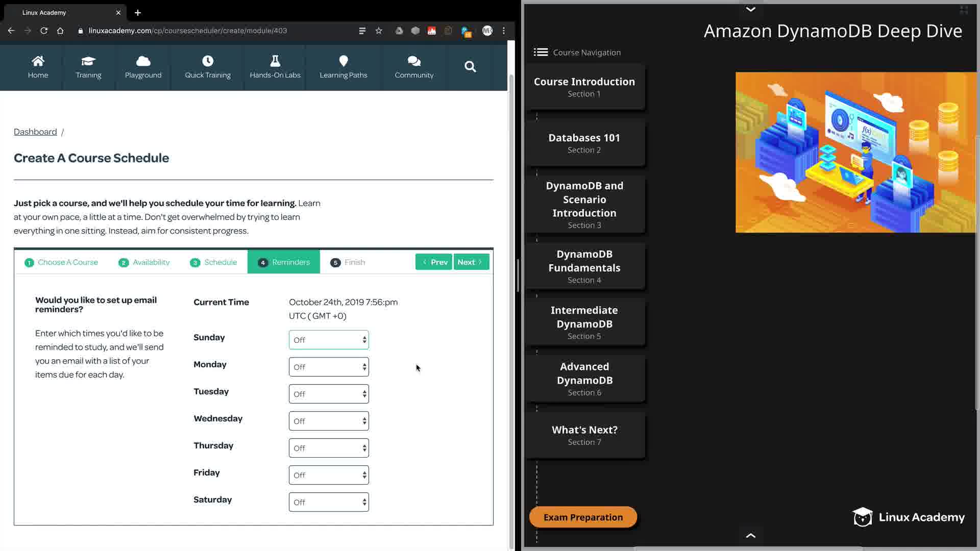The image size is (980, 551).
Task: Open Course Navigation list icon
Action: [x=541, y=52]
